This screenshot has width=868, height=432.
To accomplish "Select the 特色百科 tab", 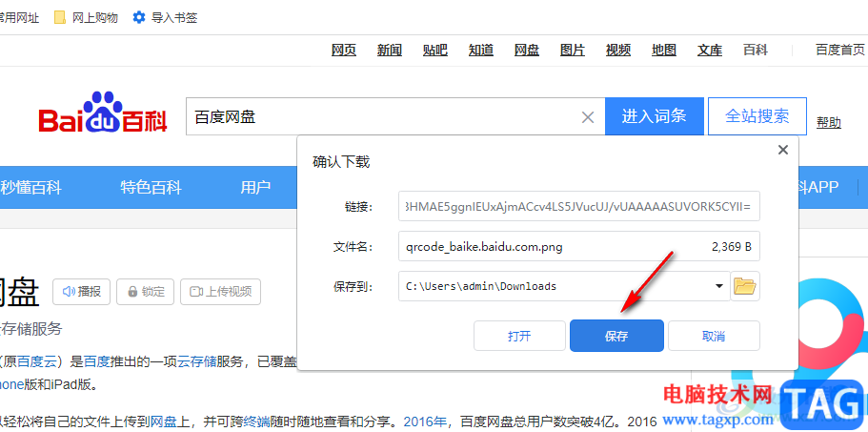I will click(151, 187).
